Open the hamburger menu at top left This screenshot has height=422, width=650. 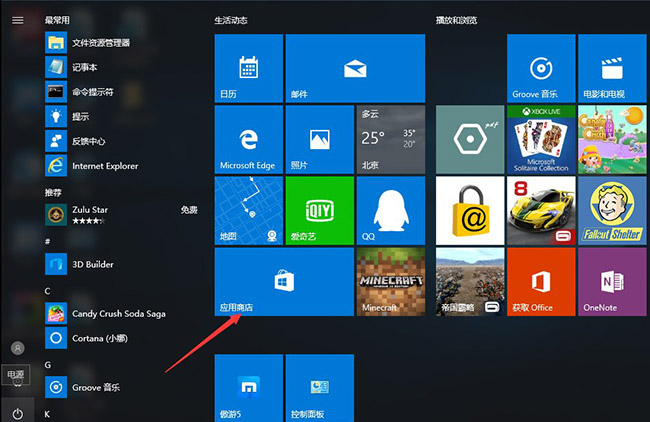tap(17, 20)
